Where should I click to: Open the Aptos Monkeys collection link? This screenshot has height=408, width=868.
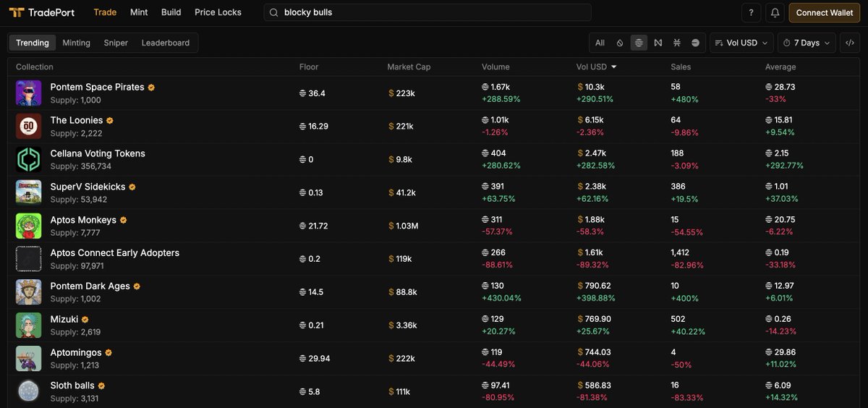(x=83, y=220)
